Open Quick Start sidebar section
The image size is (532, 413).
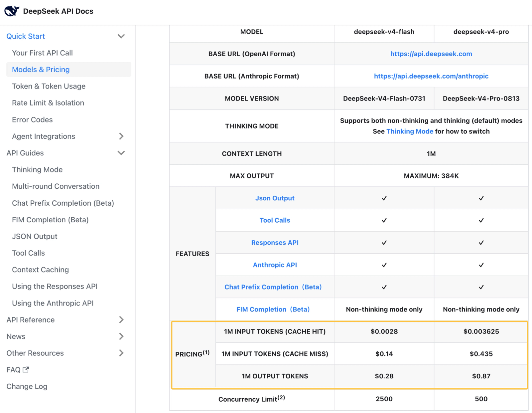[26, 36]
